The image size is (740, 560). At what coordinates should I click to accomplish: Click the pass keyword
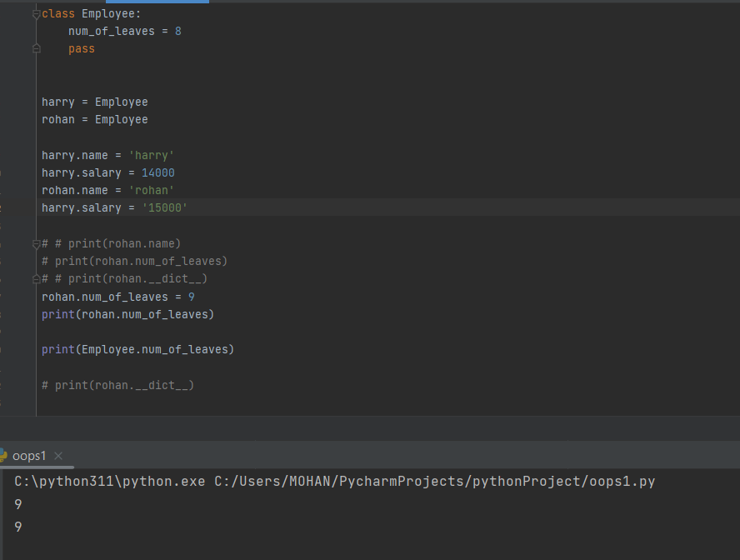coord(81,48)
